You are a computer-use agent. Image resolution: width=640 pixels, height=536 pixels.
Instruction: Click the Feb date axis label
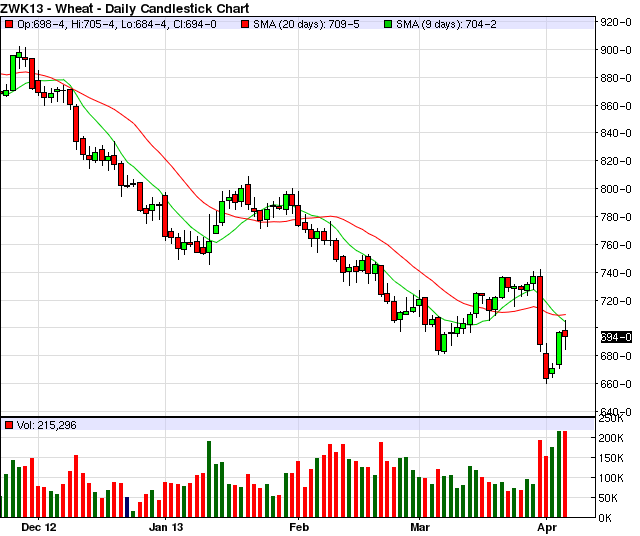299,527
